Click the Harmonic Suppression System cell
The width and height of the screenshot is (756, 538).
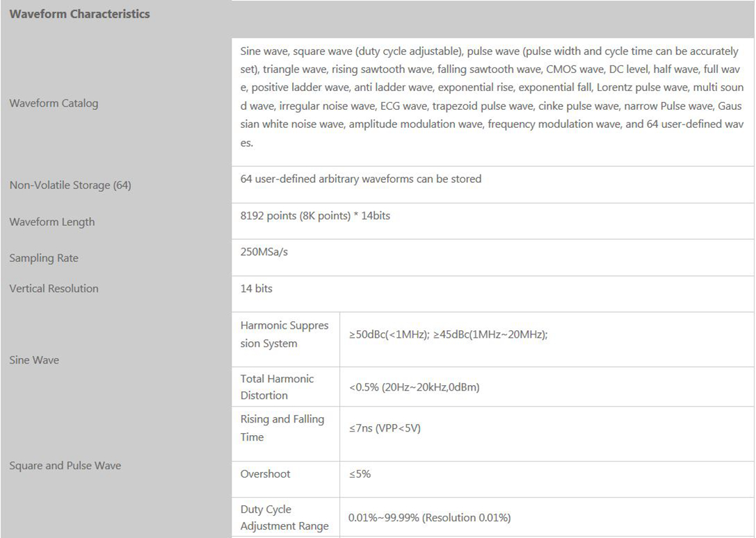click(x=284, y=334)
